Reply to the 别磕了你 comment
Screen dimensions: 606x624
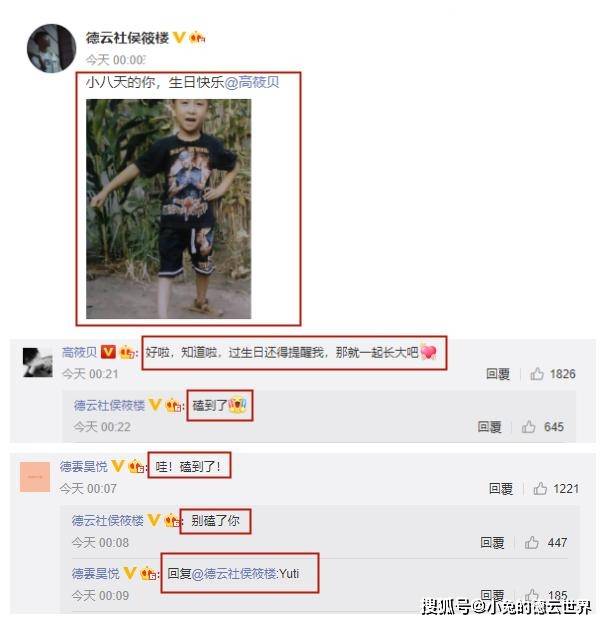492,543
